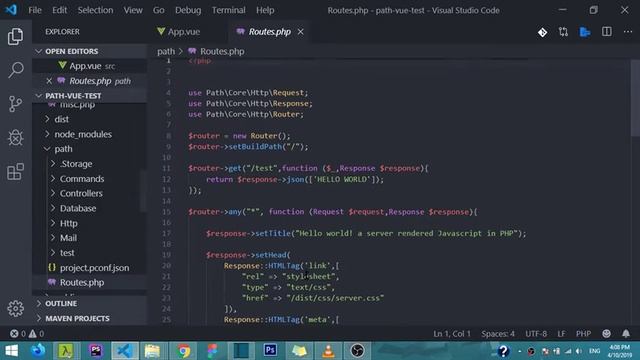
Task: Expand the test folder
Action: (89, 253)
